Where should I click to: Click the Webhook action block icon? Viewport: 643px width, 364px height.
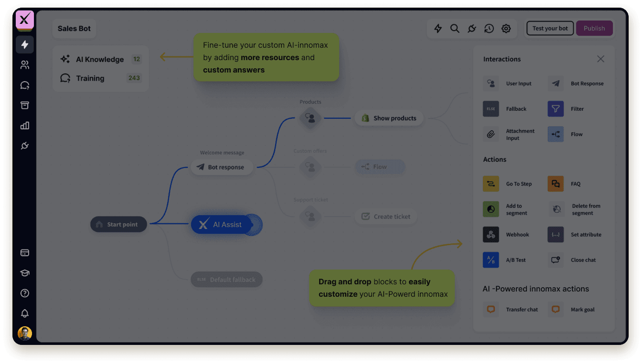491,235
